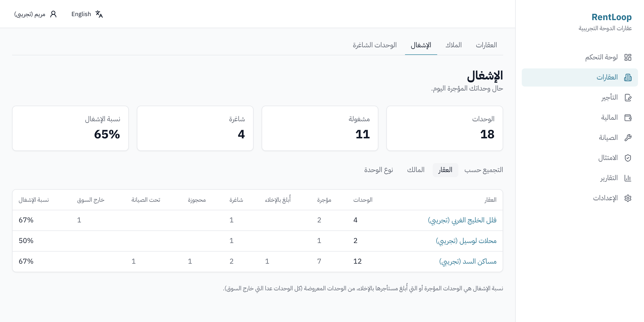Open فلل الخليج الغربي (تجريبي) property link
644x322 pixels.
coord(462,220)
